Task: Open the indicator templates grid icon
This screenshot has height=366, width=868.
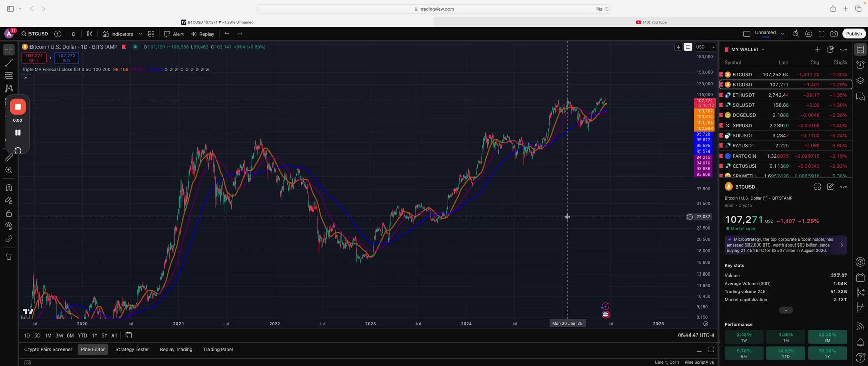Action: tap(151, 34)
